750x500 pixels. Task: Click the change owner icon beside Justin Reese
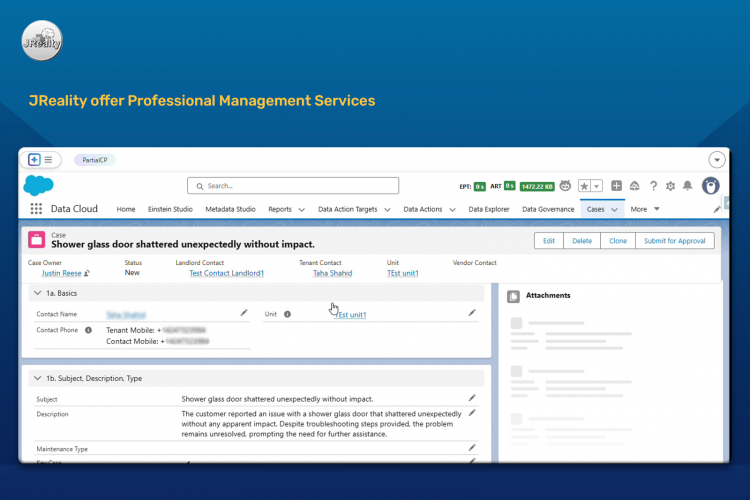(87, 273)
